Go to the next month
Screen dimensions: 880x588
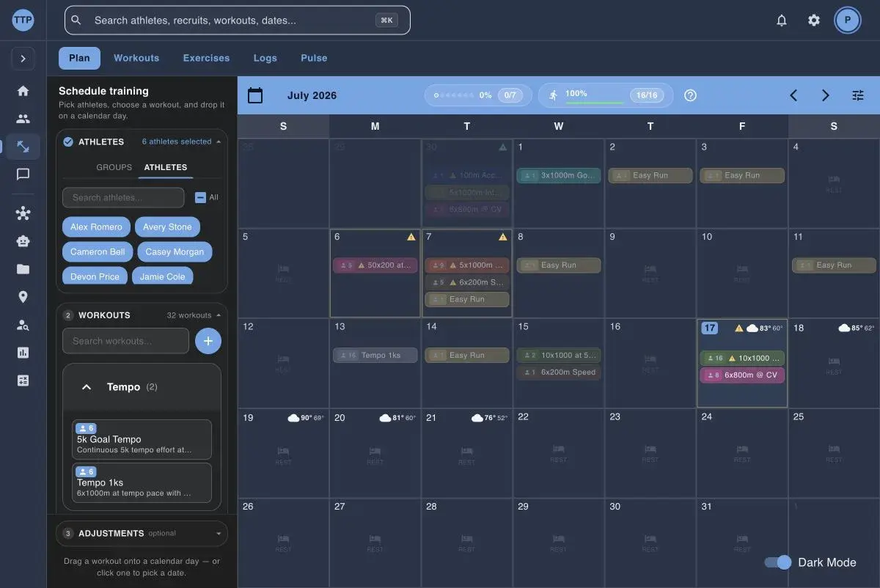(x=826, y=95)
